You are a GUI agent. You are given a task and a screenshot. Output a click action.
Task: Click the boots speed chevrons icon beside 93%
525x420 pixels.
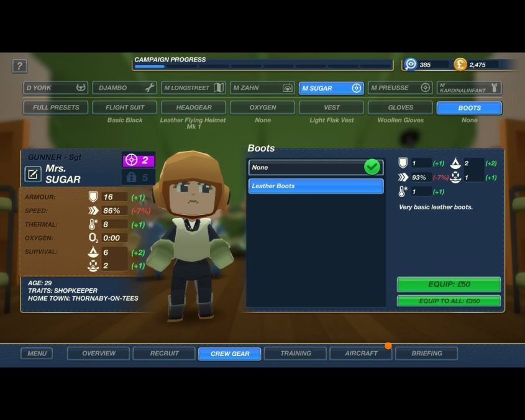(x=403, y=177)
